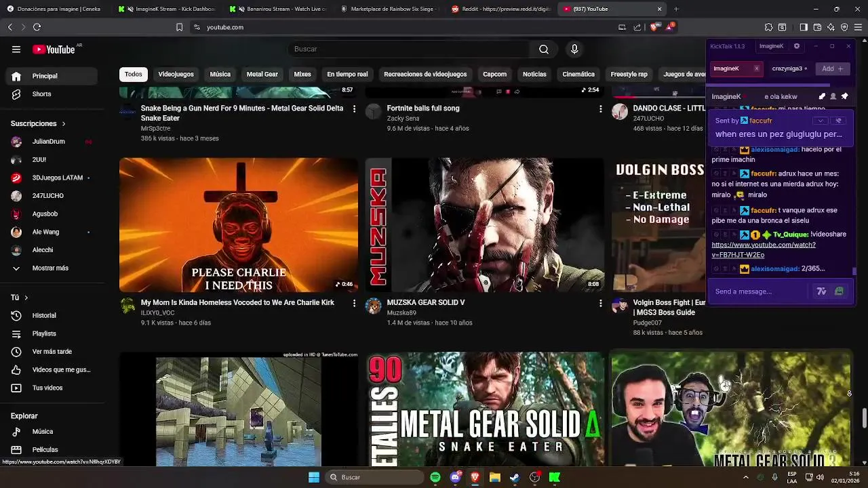Image resolution: width=868 pixels, height=488 pixels.
Task: Open Shorts in the sidebar
Action: tap(52, 94)
